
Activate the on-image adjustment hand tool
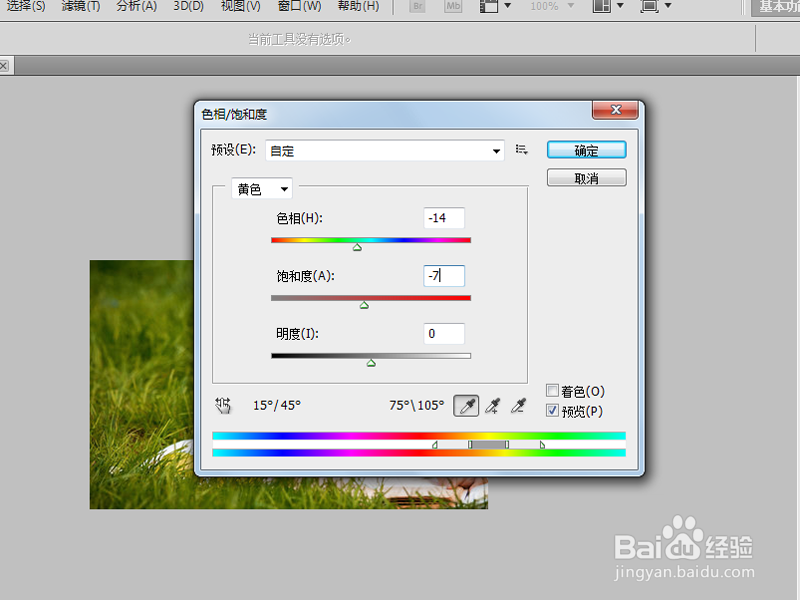(x=223, y=404)
